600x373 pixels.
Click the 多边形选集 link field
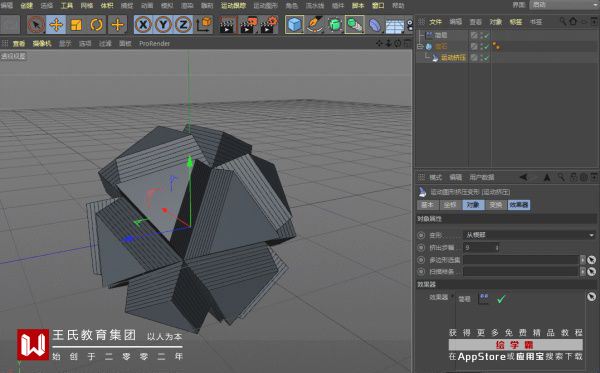click(521, 260)
